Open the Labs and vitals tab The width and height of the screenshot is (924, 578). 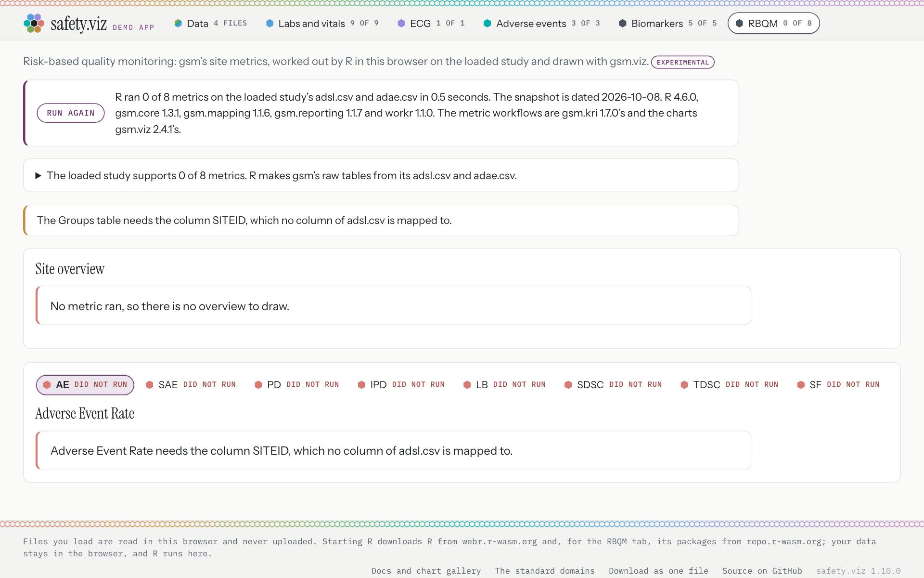(322, 23)
